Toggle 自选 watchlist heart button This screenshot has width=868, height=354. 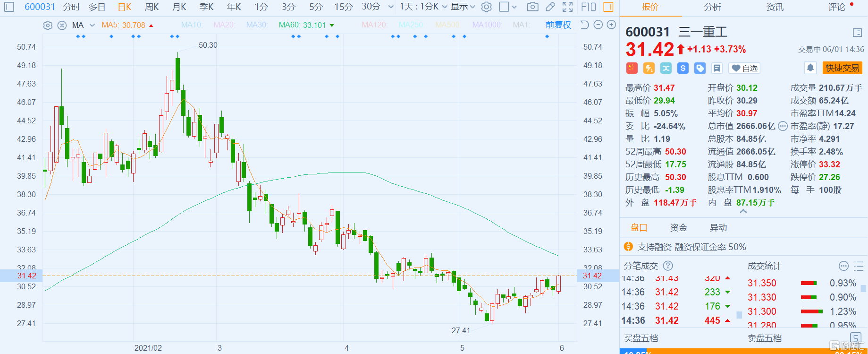point(744,68)
